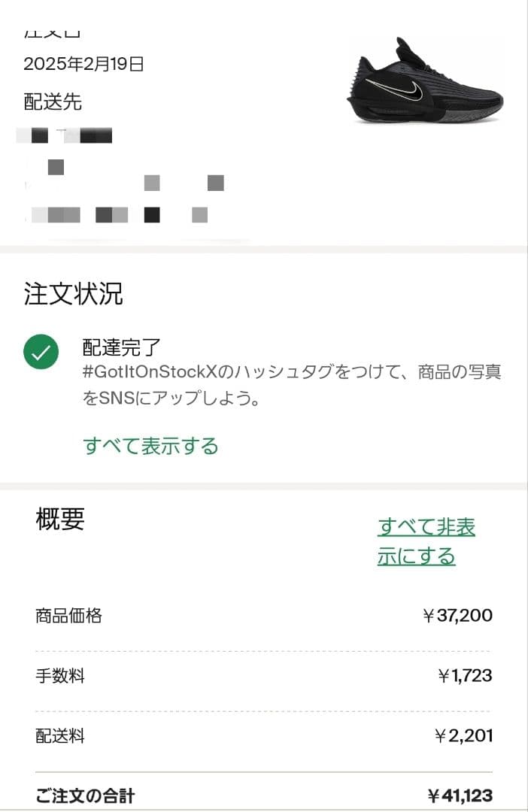Click the 概要 section title
The image size is (528, 812).
[x=58, y=519]
